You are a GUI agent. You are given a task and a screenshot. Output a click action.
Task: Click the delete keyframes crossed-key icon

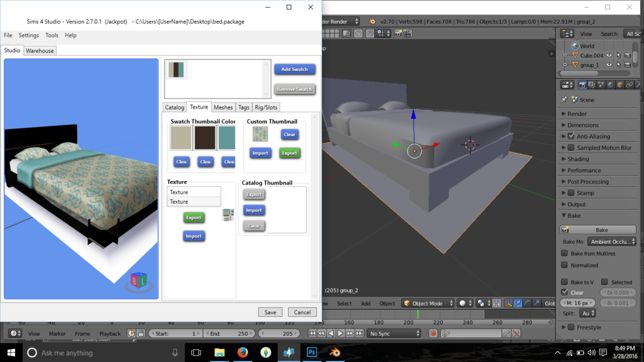point(516,334)
